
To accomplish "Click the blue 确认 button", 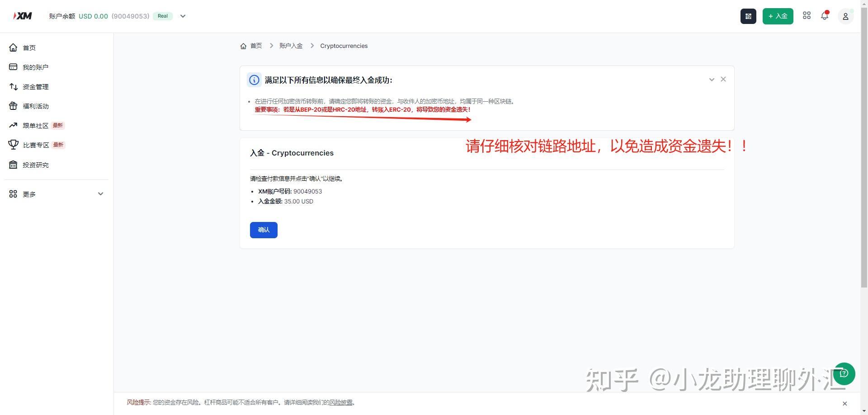I will 264,230.
